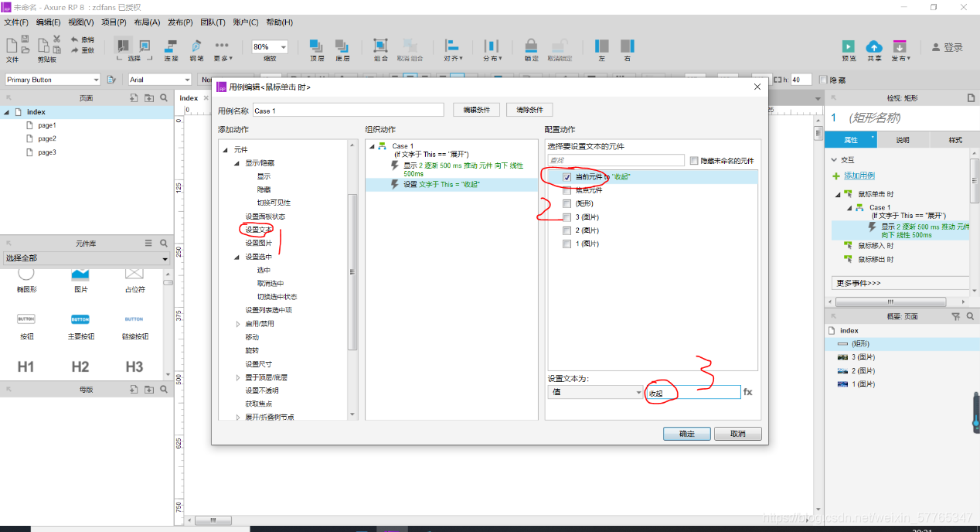This screenshot has width=980, height=532.
Task: Click the add page icon in 页面 panel
Action: click(x=133, y=98)
